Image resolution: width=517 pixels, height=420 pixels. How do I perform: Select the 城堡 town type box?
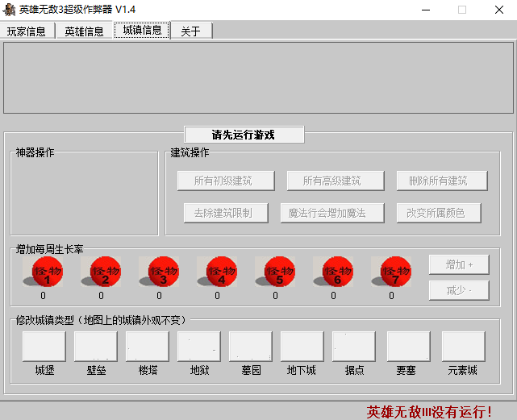tap(44, 347)
